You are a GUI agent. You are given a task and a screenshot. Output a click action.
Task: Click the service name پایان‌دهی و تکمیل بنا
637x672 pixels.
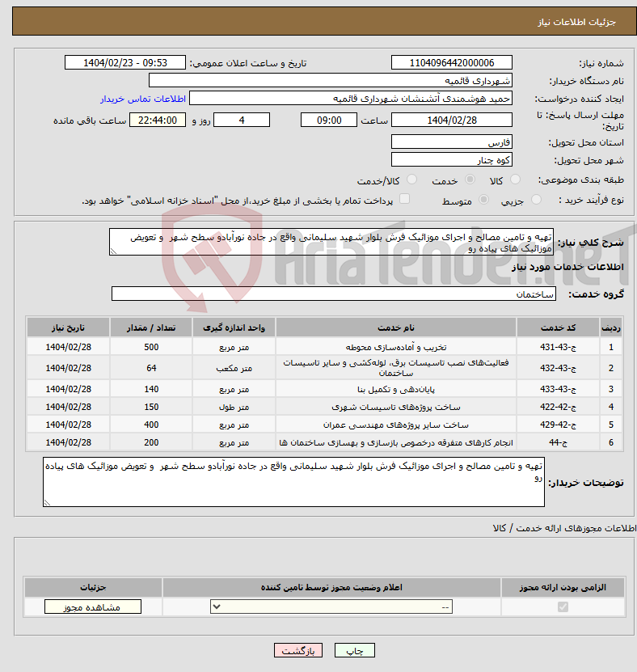396,389
